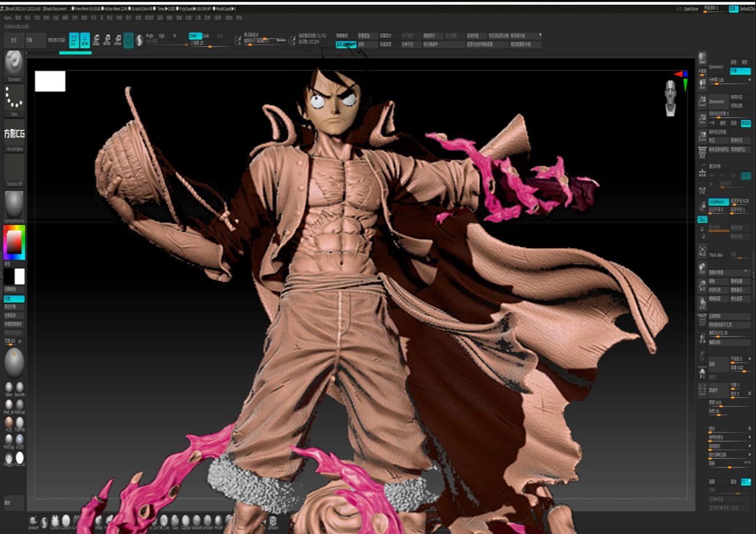The image size is (756, 534).
Task: Enable the M material-only mode
Action: 175,35
